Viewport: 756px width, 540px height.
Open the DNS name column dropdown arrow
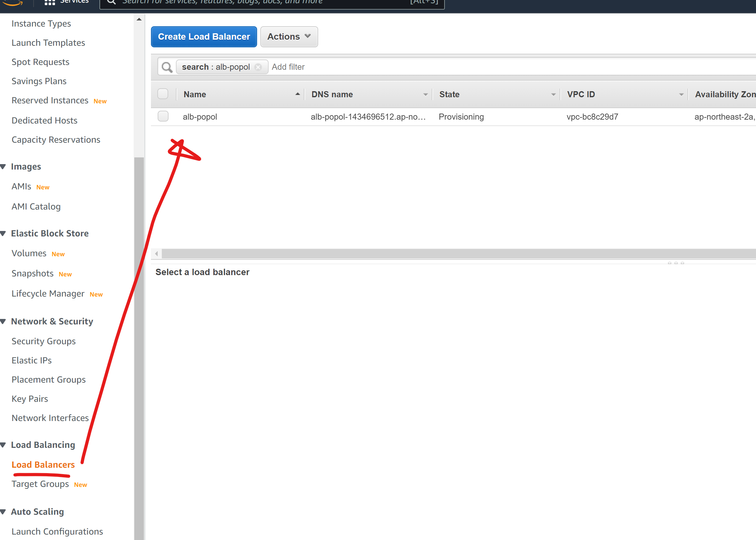coord(425,94)
